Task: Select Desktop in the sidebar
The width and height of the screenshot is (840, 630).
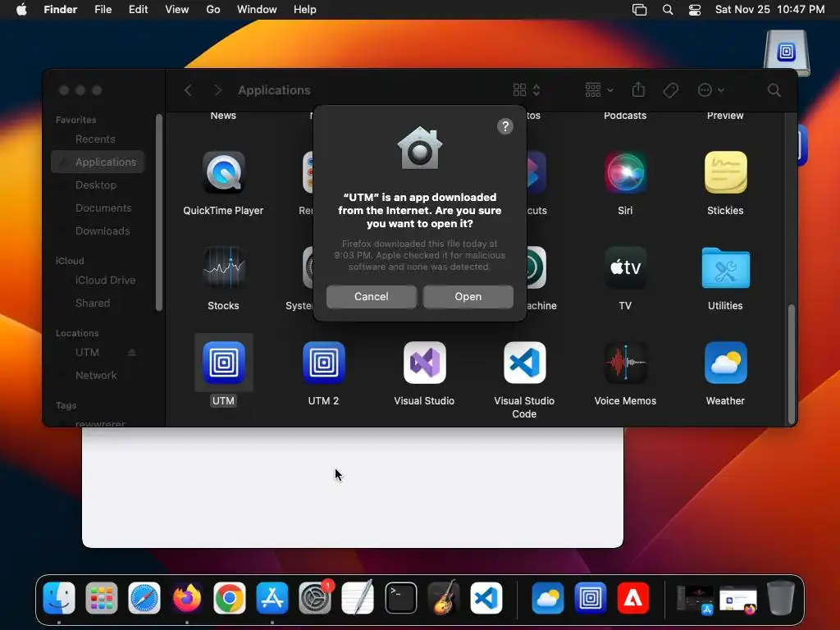Action: pyautogui.click(x=98, y=185)
